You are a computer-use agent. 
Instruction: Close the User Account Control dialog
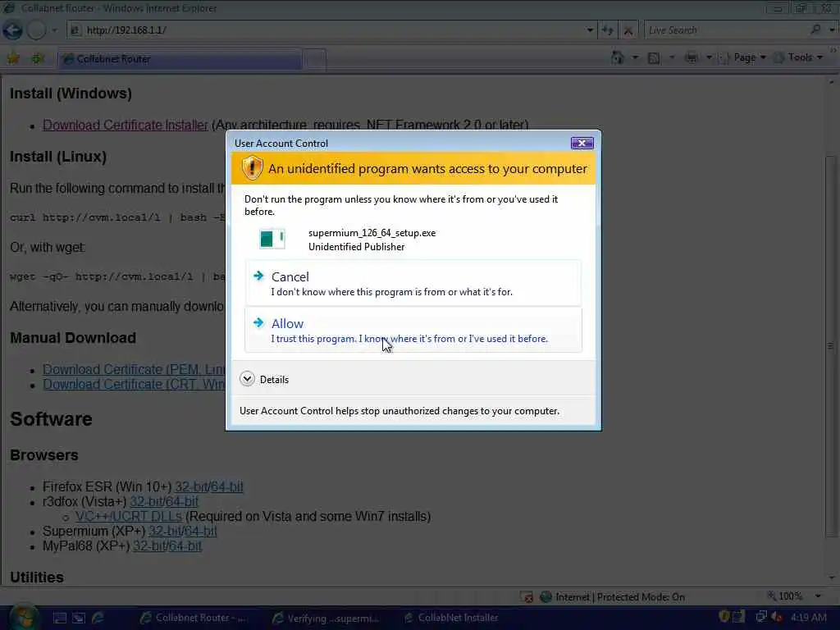tap(582, 143)
